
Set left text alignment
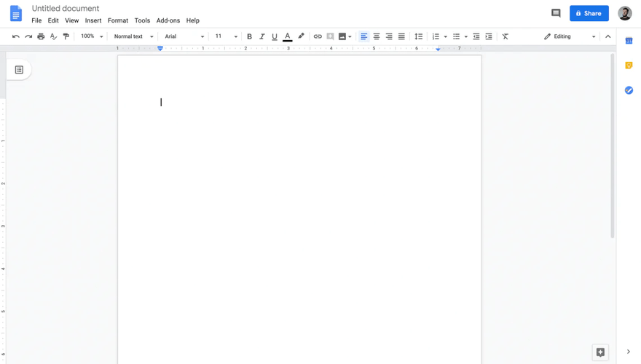pyautogui.click(x=363, y=36)
